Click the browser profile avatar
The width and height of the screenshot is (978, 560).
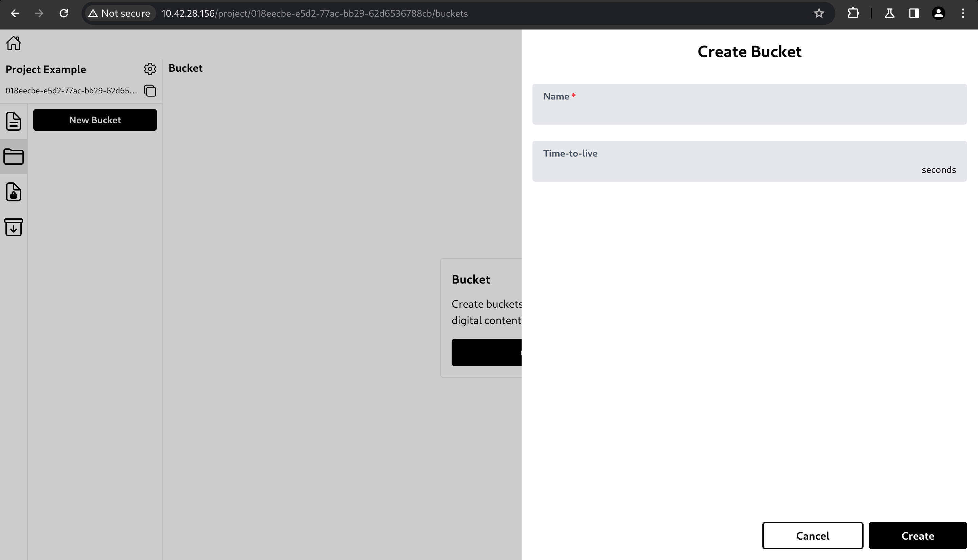tap(938, 13)
